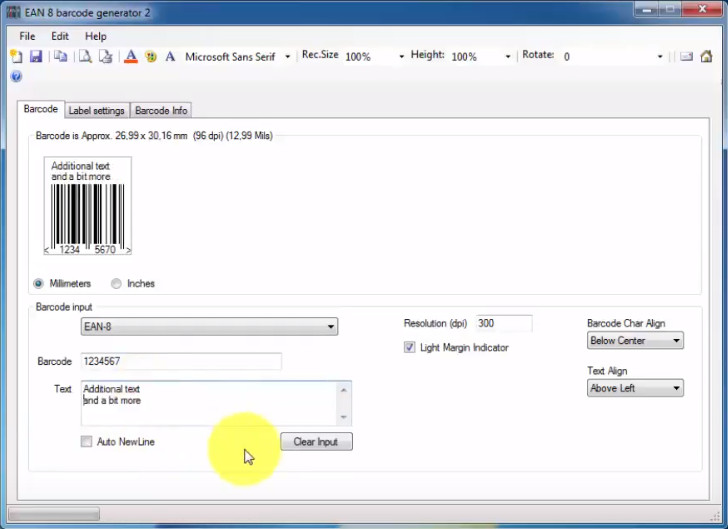The width and height of the screenshot is (728, 529).
Task: Open the File menu
Action: [27, 36]
